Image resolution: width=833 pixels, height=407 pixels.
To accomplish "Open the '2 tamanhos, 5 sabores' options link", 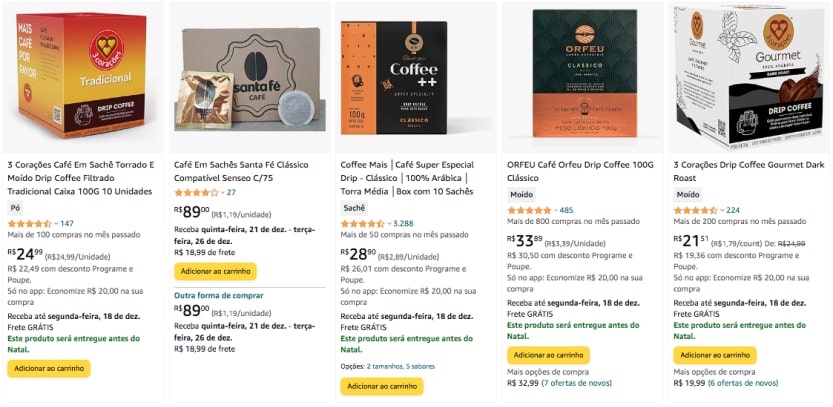I will (x=394, y=366).
